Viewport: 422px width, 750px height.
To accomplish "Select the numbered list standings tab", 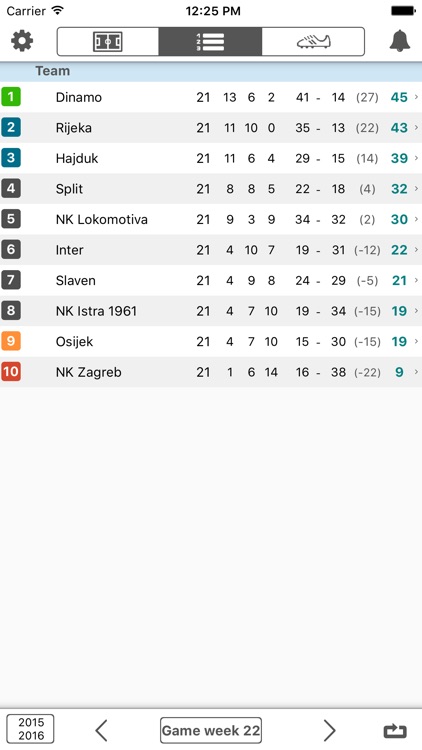I will coord(210,42).
